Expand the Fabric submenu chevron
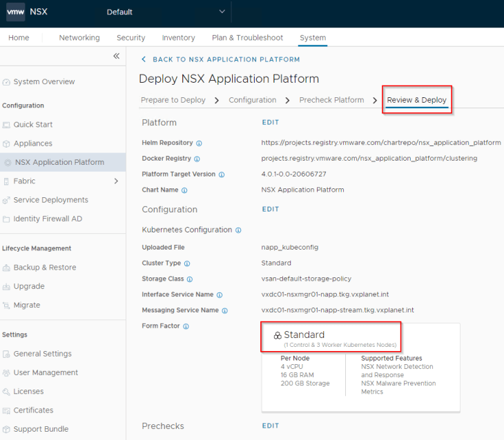504x440 pixels. 116,181
